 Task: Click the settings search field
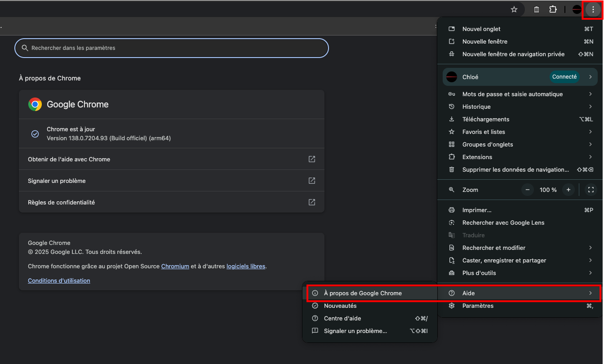(172, 48)
